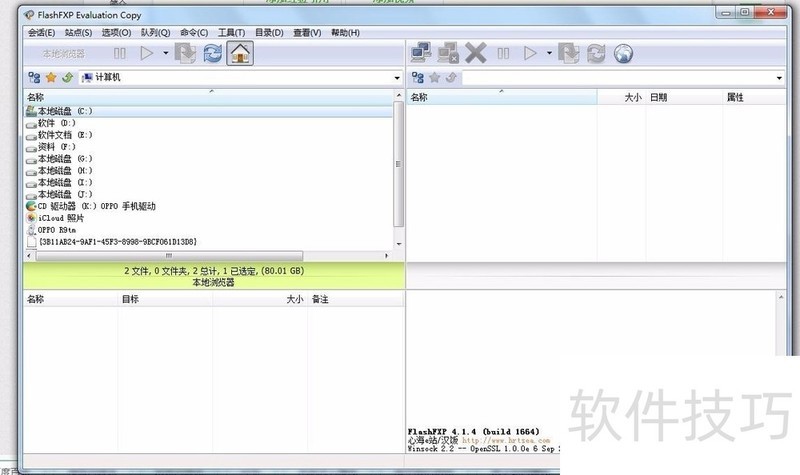The image size is (800, 475).
Task: Open the 站点(S) menu
Action: [79, 33]
